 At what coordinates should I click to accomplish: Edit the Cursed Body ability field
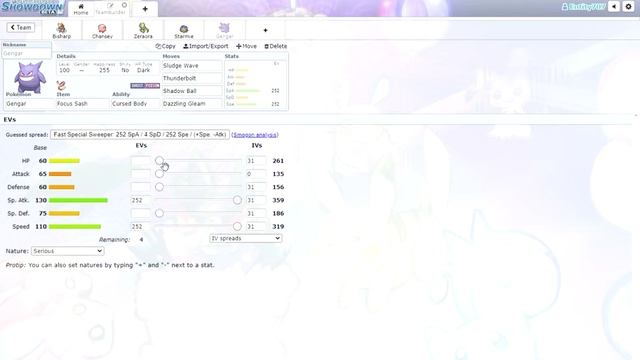click(136, 104)
